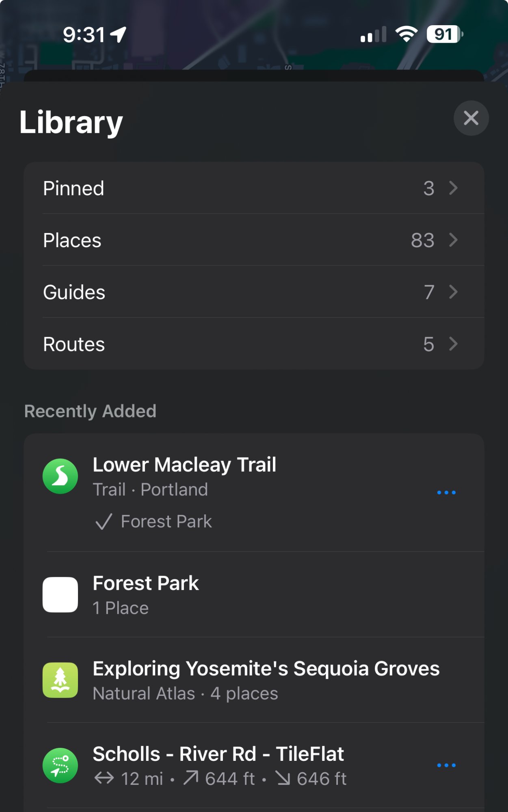508x812 pixels.
Task: Open more options for Lower Macleay Trail
Action: point(446,492)
